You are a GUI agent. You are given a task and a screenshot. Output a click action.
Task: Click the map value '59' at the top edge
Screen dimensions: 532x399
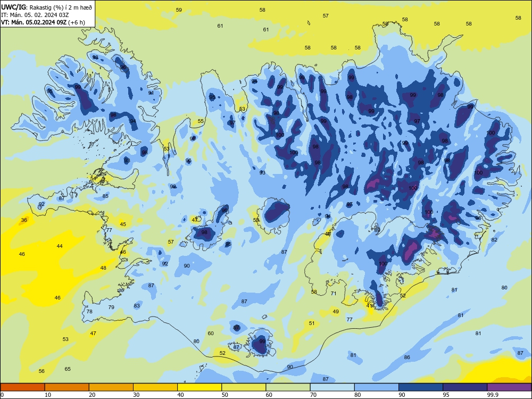(x=179, y=10)
